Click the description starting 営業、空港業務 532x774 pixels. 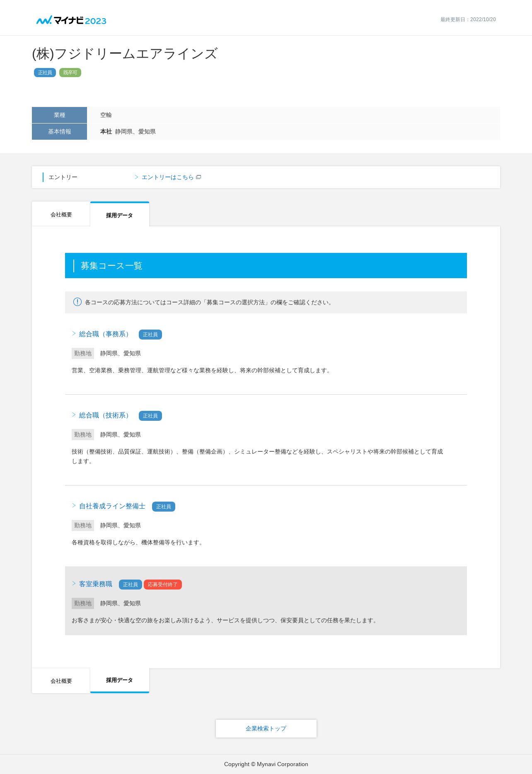tap(202, 370)
